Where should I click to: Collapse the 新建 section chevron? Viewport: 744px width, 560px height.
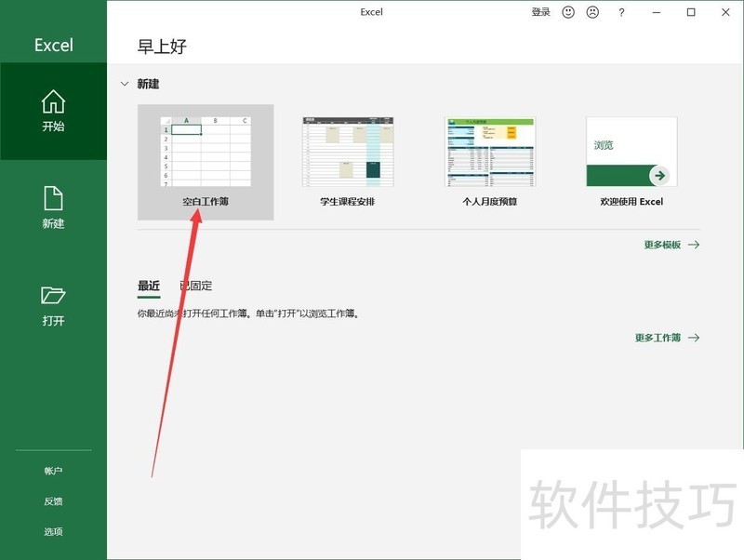pyautogui.click(x=125, y=84)
